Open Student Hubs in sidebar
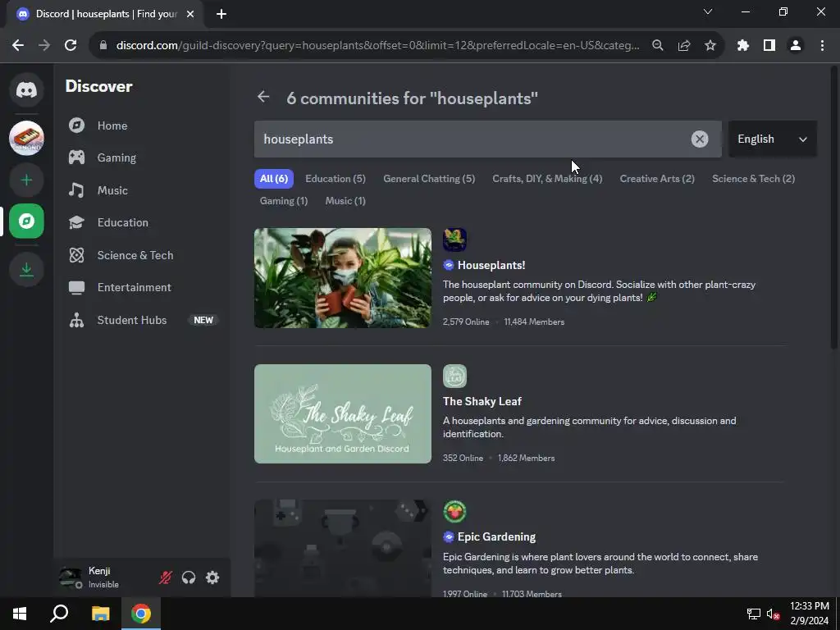 click(144, 320)
